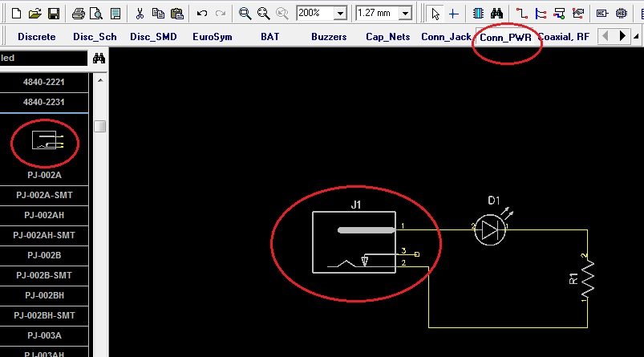Select the default arrow pointer mode
644x357 pixels.
point(435,14)
